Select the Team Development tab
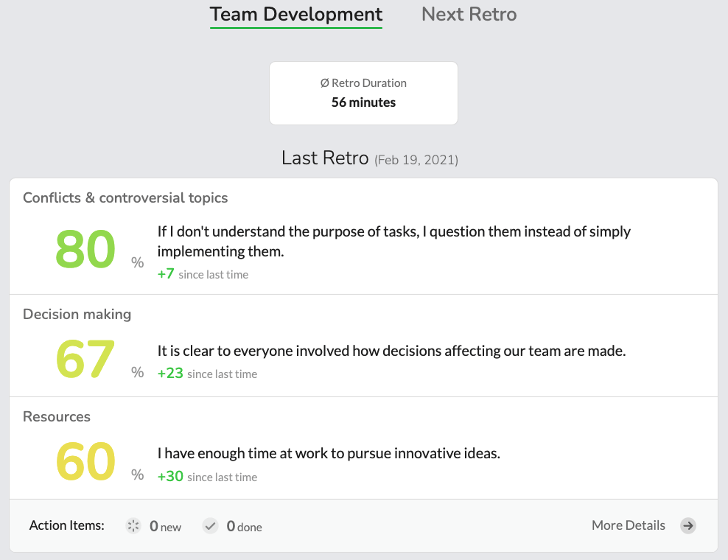This screenshot has width=728, height=560. 296,15
